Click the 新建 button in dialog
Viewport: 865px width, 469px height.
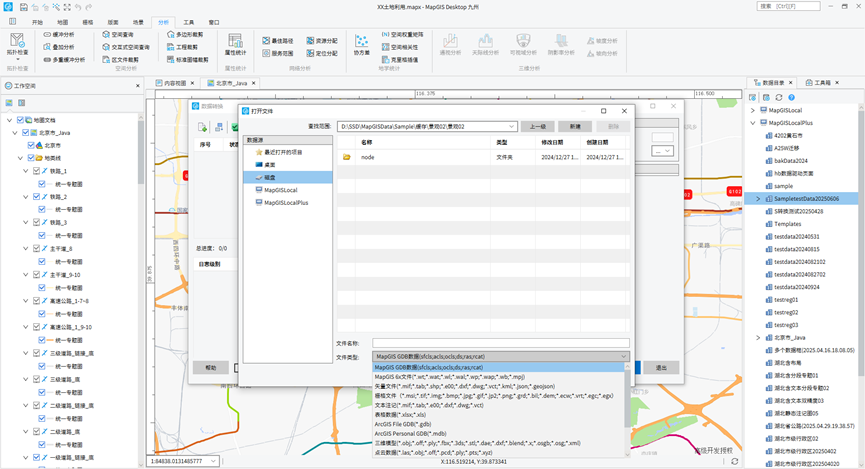(575, 127)
